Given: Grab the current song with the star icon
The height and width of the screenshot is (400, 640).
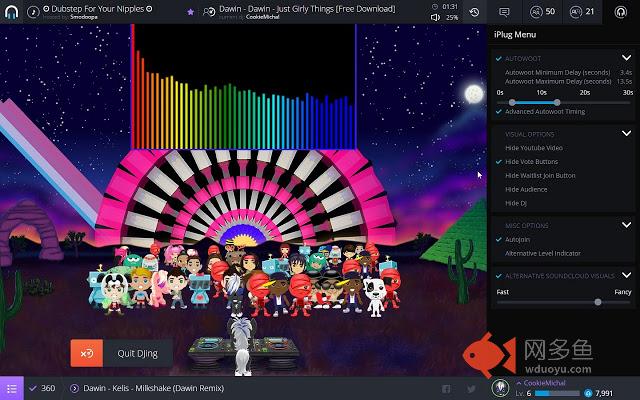Looking at the screenshot, I should click(191, 12).
